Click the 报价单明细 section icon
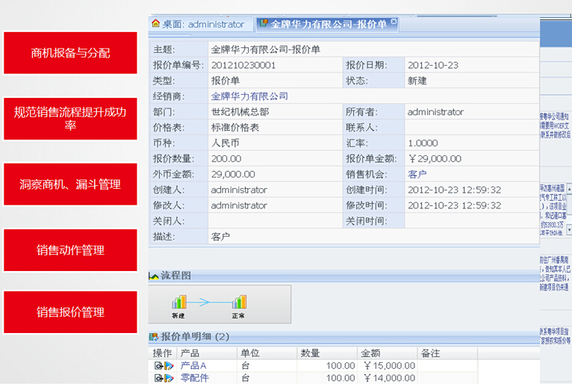The image size is (572, 392). (x=154, y=337)
